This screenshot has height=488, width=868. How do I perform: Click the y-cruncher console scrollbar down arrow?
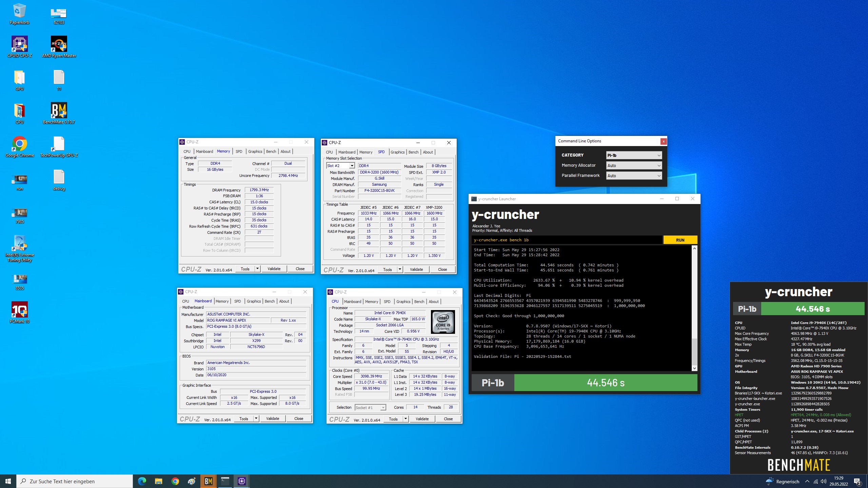pos(694,368)
